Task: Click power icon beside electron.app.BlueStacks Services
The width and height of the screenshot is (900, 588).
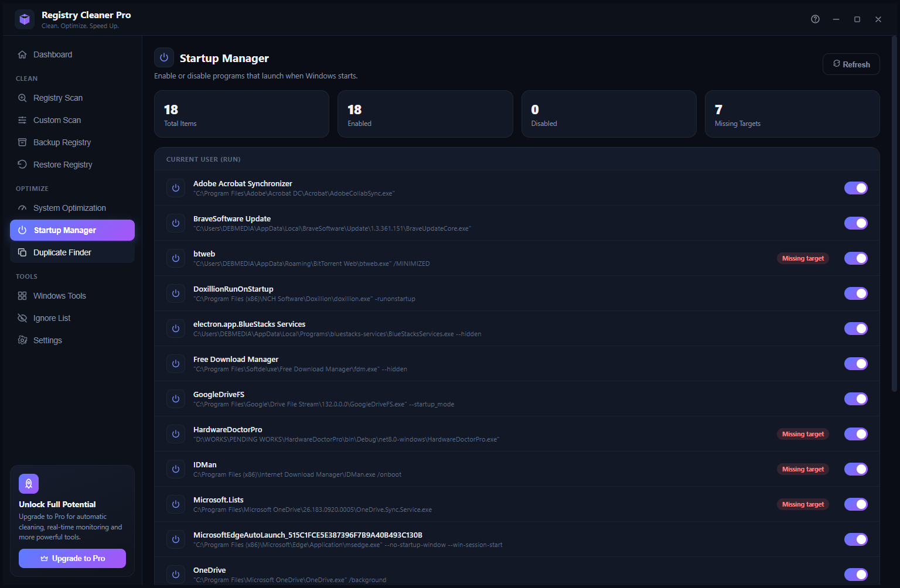Action: 176,329
